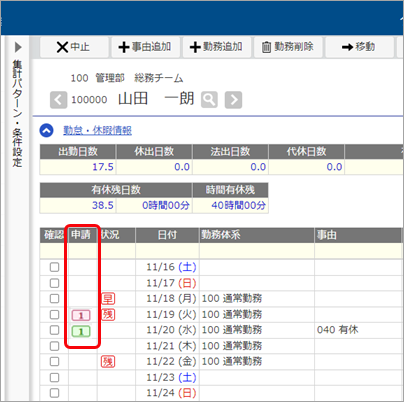Select the 040 有休 reason cell
The height and width of the screenshot is (402, 404).
pos(358,330)
